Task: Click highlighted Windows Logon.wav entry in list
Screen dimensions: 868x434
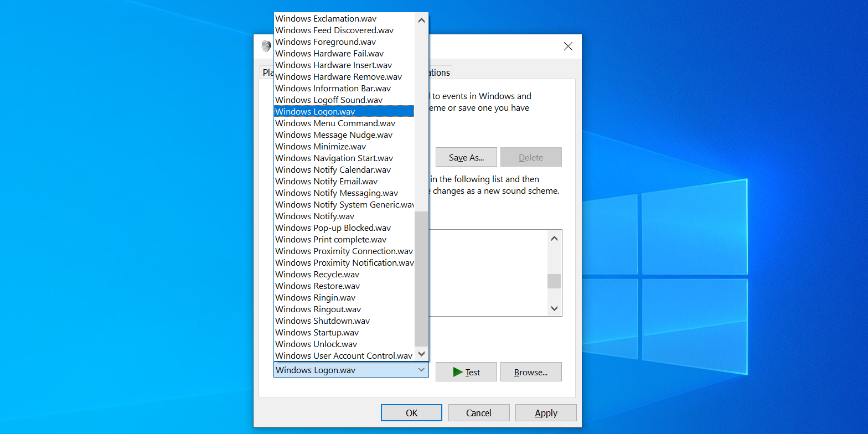Action: point(344,112)
